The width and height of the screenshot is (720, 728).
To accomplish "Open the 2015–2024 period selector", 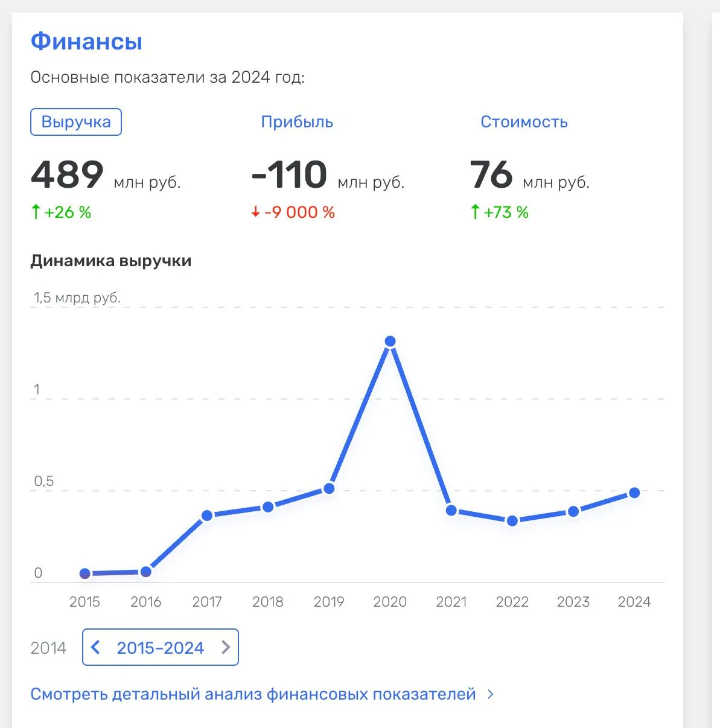I will point(161,648).
